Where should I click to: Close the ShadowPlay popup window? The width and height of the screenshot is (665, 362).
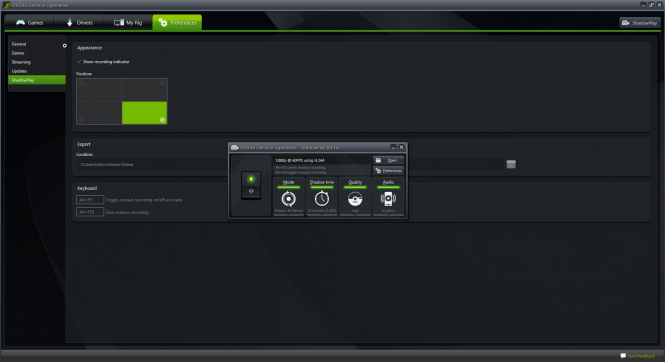[401, 147]
